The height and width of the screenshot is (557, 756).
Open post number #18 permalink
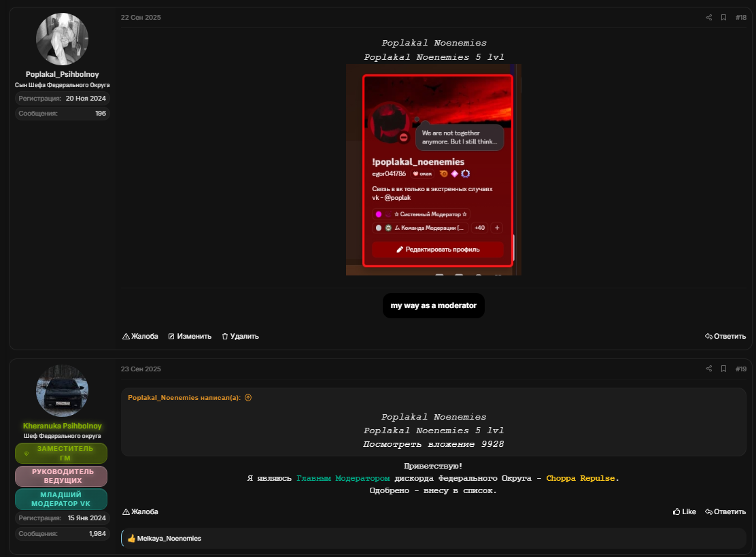(x=740, y=18)
